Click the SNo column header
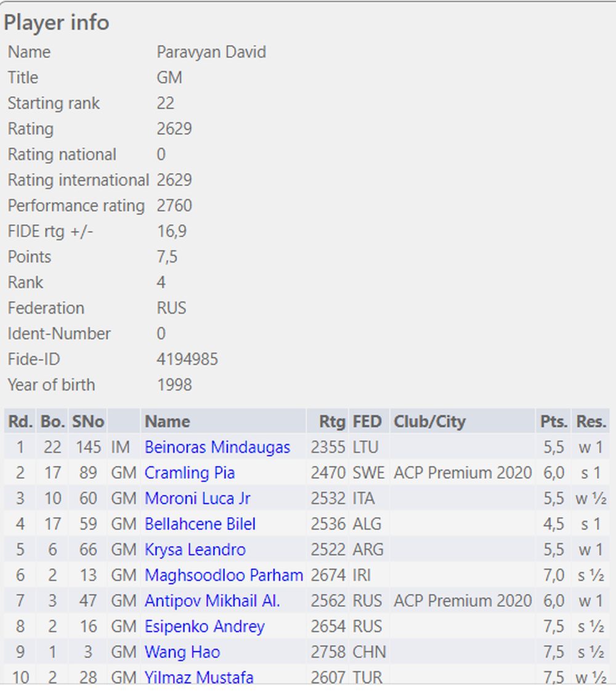The image size is (616, 692). 88,421
